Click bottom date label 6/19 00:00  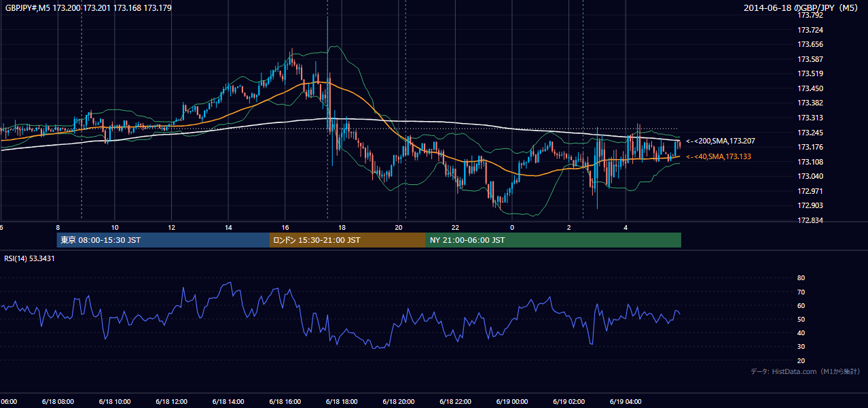(x=512, y=402)
